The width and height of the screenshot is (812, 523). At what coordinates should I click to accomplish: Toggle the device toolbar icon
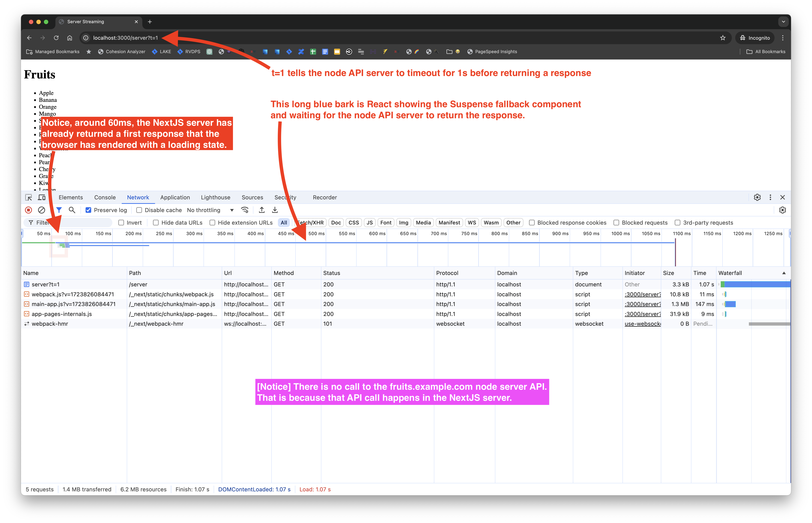(42, 197)
